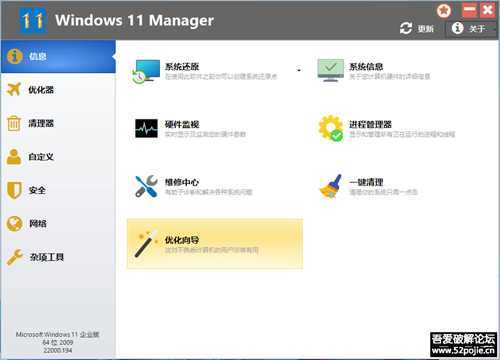Launch 系统还原 tool title
The width and height of the screenshot is (500, 360).
(x=182, y=66)
